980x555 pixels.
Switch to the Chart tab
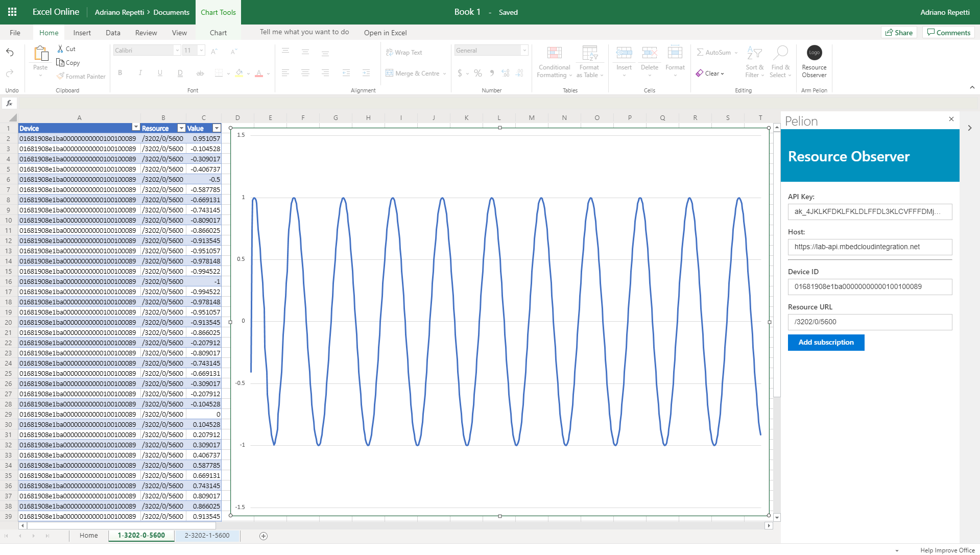[x=218, y=33]
